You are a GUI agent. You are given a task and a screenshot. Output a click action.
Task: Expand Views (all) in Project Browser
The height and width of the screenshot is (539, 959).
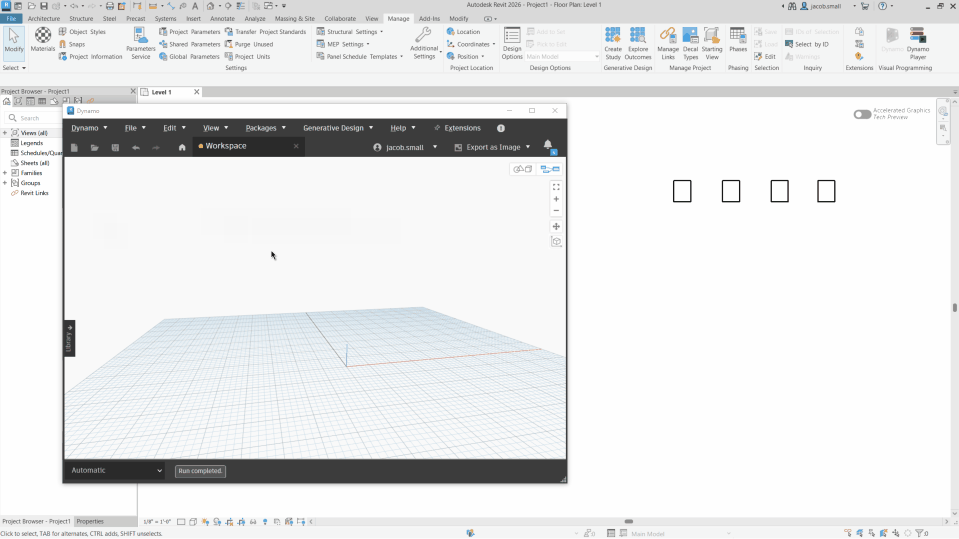pyautogui.click(x=5, y=133)
